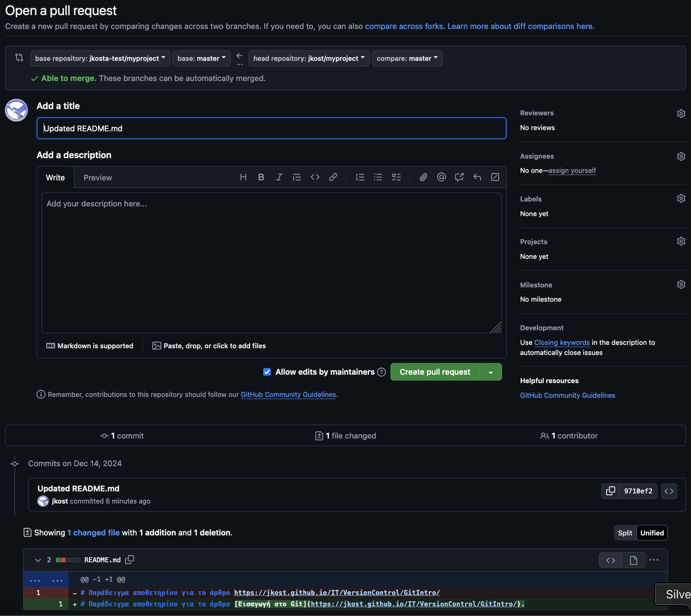Click assign yourself link
This screenshot has height=616, width=691.
tap(572, 170)
